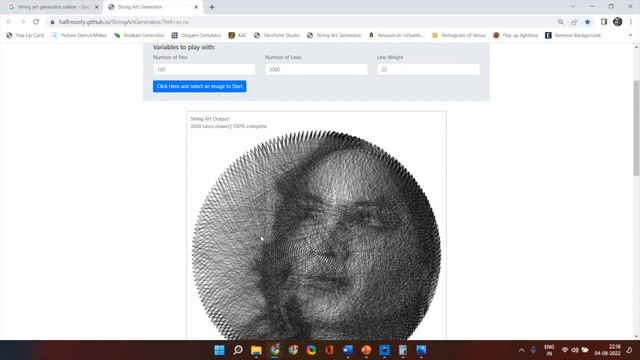This screenshot has height=360, width=640.
Task: Open the Bookart Generator bookmark
Action: [139, 36]
